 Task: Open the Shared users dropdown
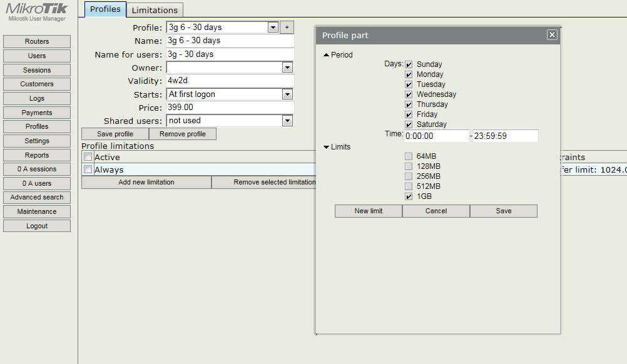coord(287,121)
